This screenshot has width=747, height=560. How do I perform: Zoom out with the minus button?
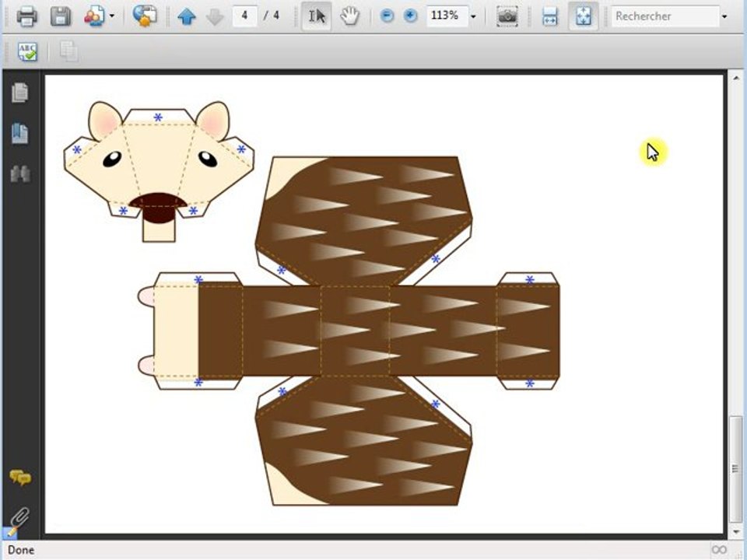pyautogui.click(x=387, y=16)
